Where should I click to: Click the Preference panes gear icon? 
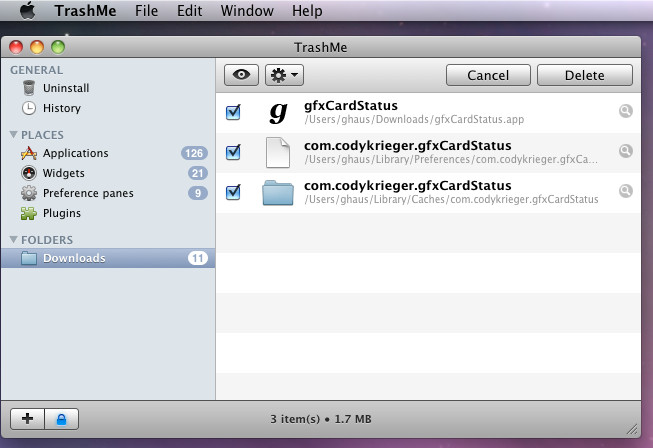click(x=29, y=193)
